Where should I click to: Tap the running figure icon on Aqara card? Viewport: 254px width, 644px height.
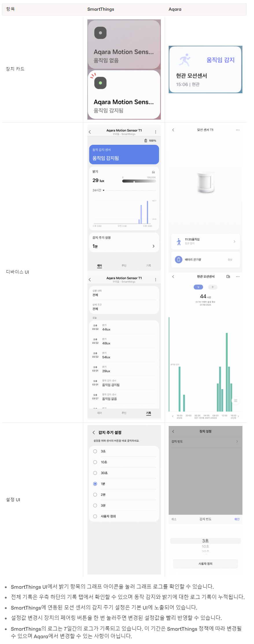tap(185, 60)
